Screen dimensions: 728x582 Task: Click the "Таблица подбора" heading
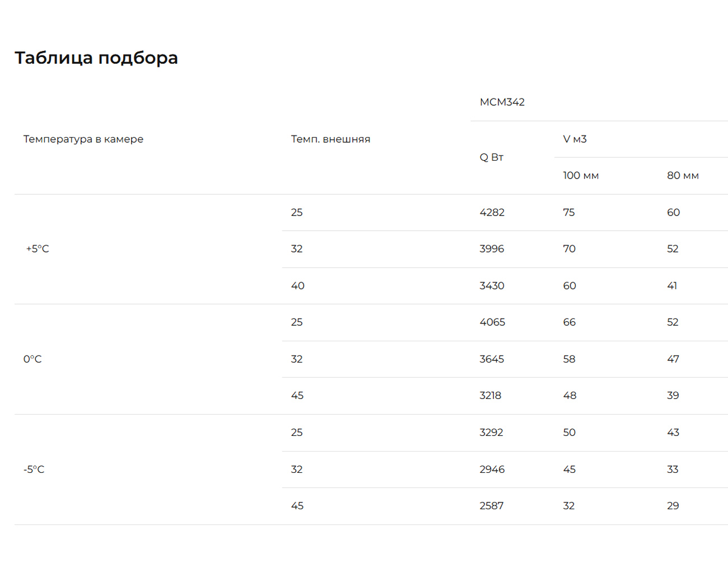pos(96,58)
